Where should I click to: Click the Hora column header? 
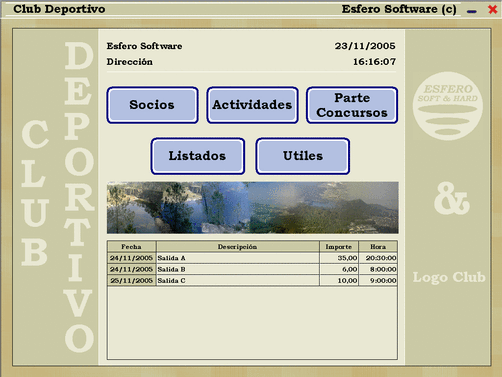click(x=378, y=247)
